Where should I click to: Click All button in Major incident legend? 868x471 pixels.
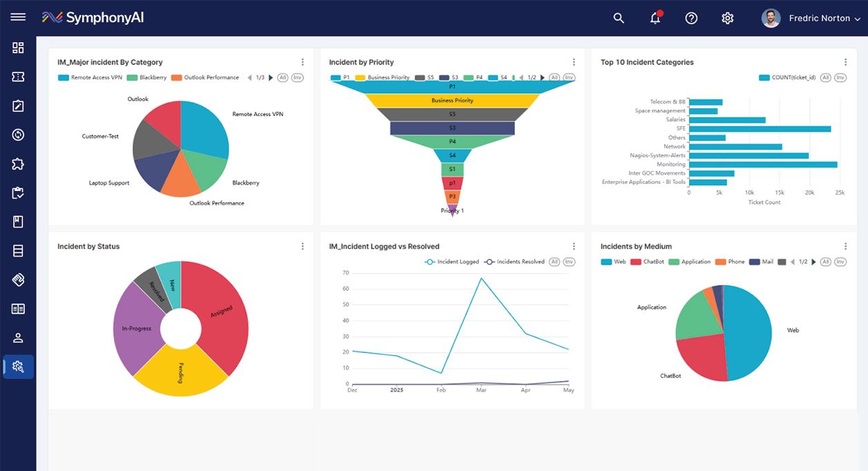click(283, 77)
